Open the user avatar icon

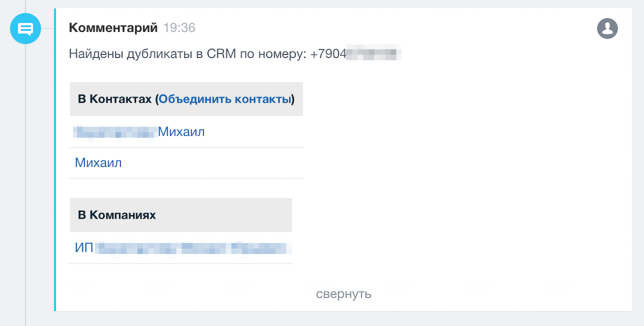607,28
